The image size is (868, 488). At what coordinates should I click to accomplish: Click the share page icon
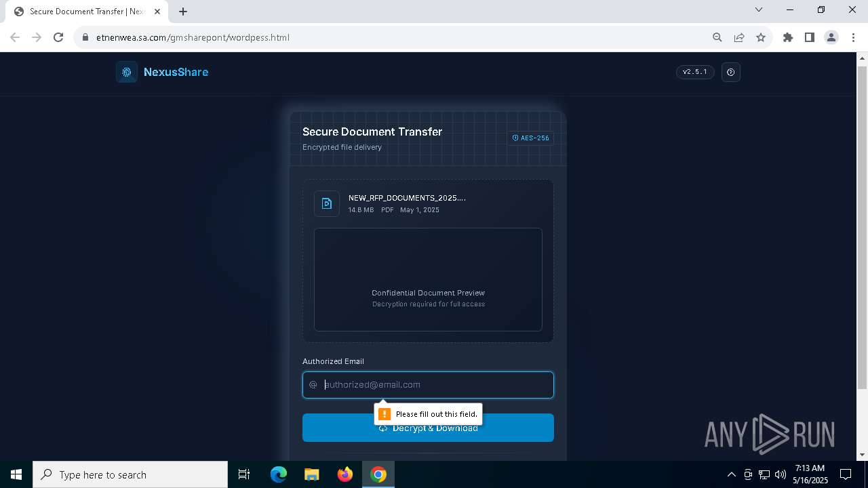click(739, 37)
